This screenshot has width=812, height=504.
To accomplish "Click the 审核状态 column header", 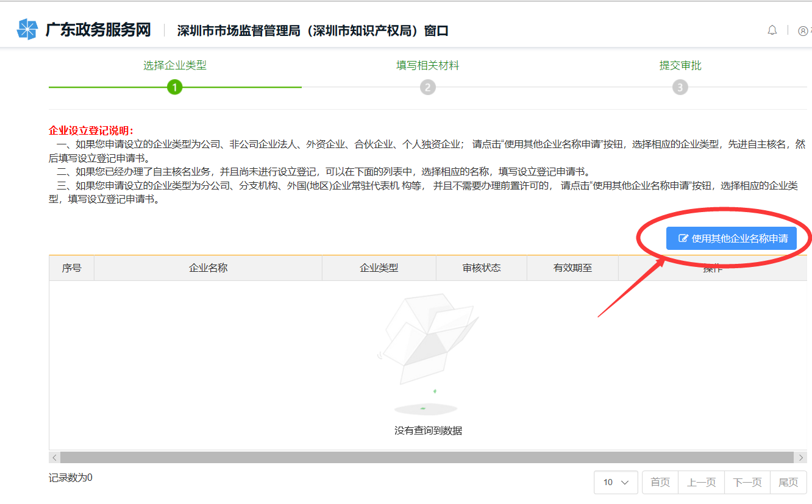I will pos(481,268).
